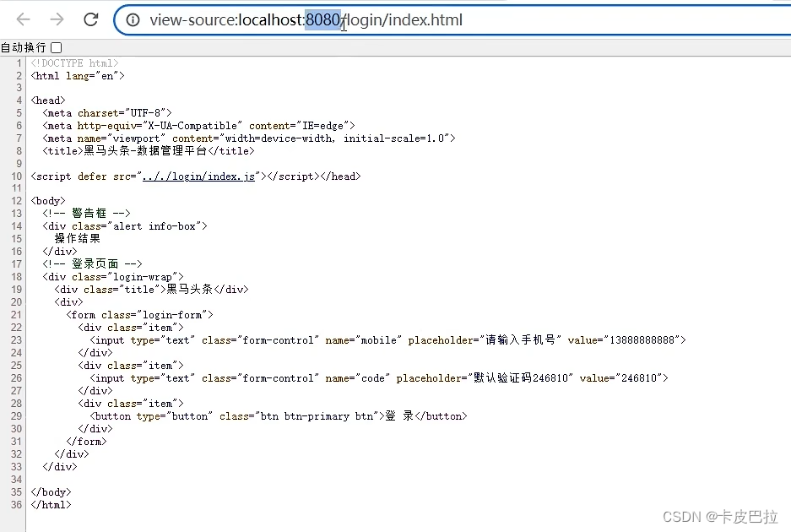Click the closing html tag line
This screenshot has width=791, height=532.
[x=51, y=505]
